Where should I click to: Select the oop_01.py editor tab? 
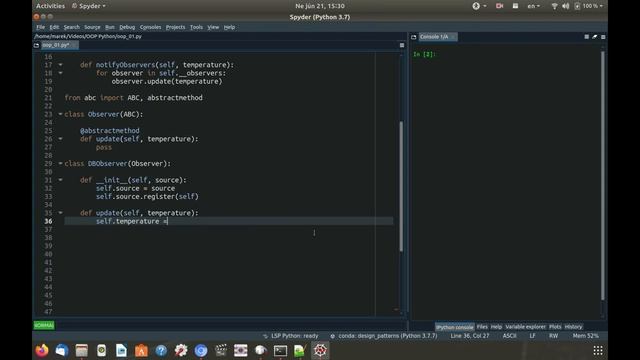pos(59,45)
